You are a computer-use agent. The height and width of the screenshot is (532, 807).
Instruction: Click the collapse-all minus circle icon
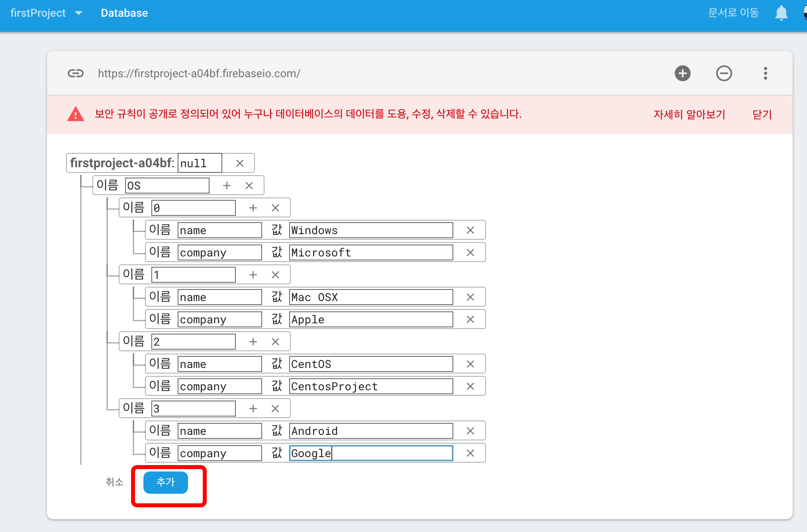point(724,73)
